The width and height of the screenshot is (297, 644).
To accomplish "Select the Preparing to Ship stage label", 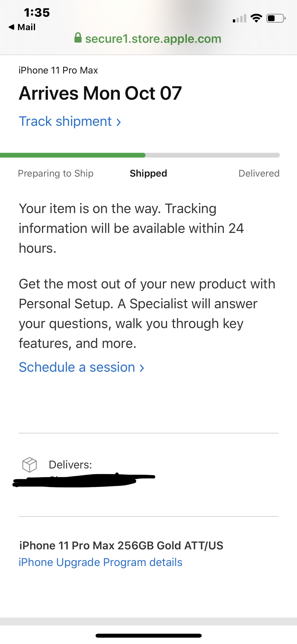I will pyautogui.click(x=56, y=173).
